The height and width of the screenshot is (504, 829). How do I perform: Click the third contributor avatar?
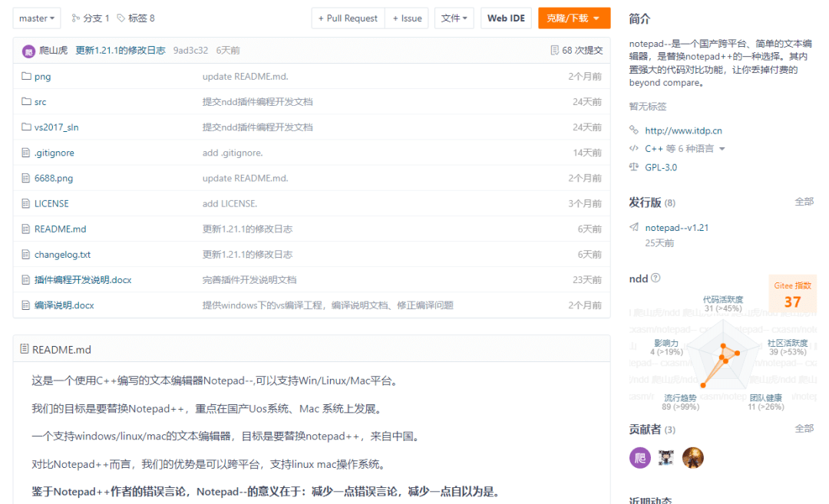[x=692, y=457]
